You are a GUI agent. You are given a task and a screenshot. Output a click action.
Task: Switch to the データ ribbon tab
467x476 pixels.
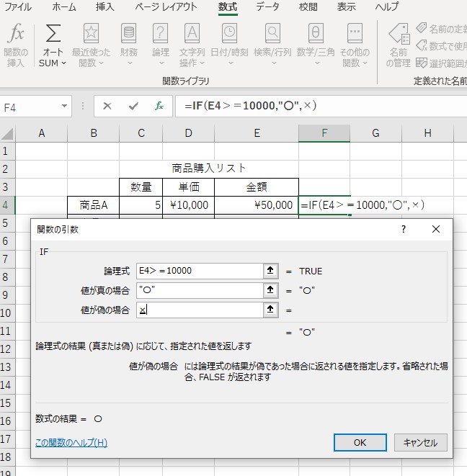pyautogui.click(x=267, y=7)
